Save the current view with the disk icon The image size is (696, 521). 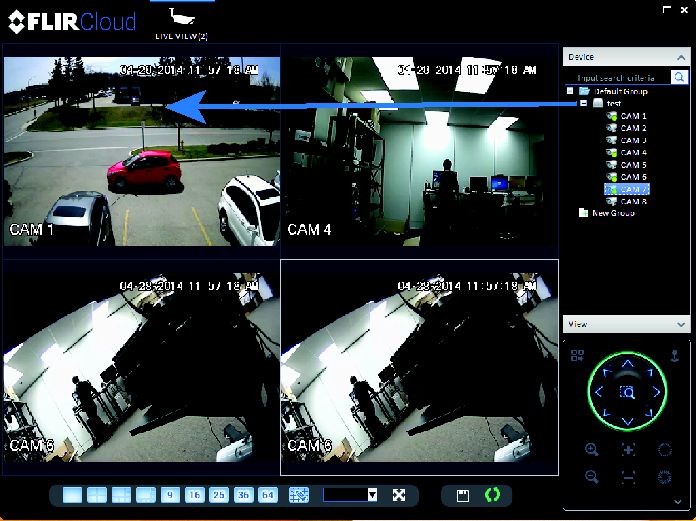click(x=463, y=495)
